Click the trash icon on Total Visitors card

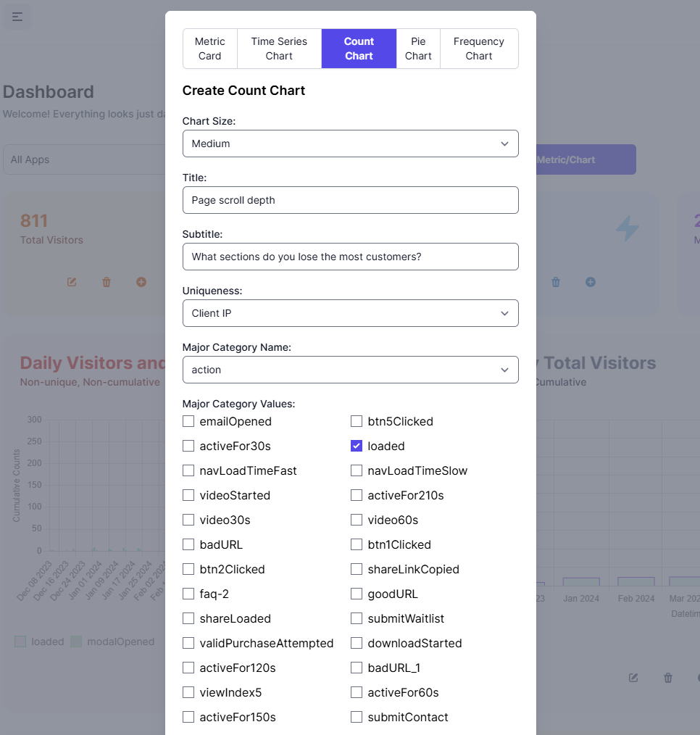(x=106, y=282)
